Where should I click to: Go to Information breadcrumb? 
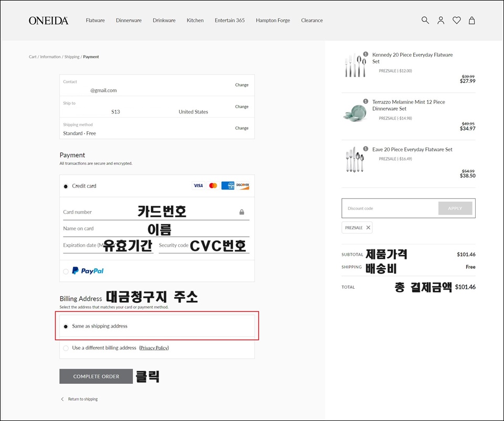pyautogui.click(x=50, y=57)
